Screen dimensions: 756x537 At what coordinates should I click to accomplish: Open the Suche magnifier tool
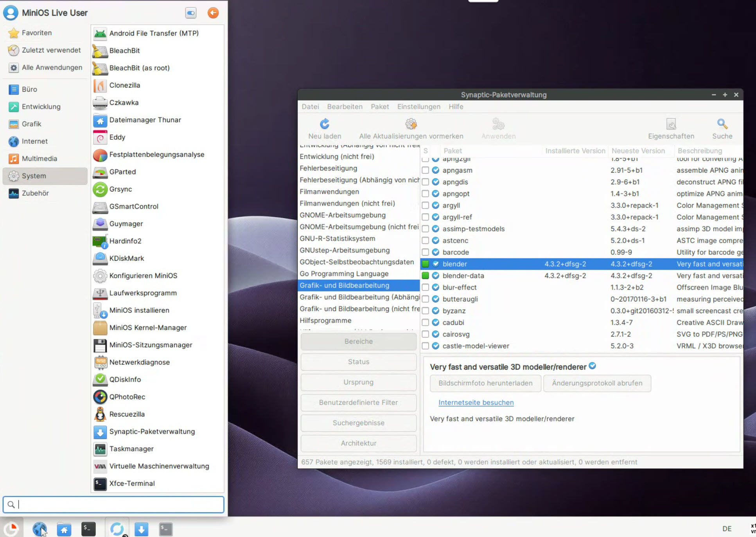coord(722,124)
